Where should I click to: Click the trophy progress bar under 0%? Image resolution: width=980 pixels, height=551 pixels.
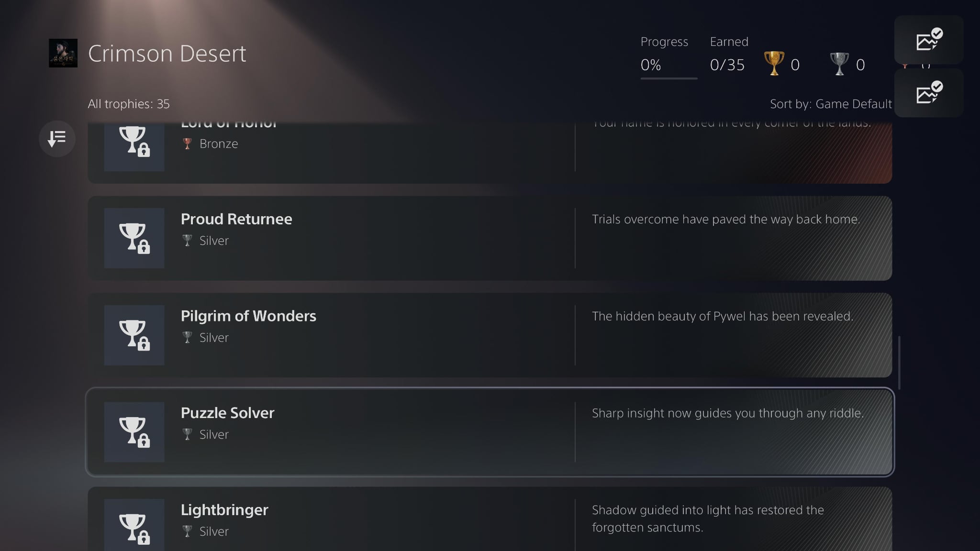coord(668,78)
